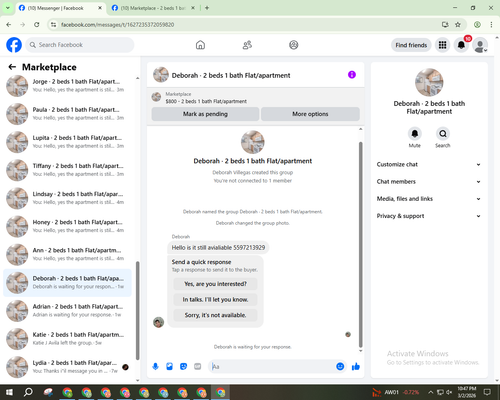Open the Windows notification center
Viewport: 500px width, 400px height.
[x=487, y=392]
